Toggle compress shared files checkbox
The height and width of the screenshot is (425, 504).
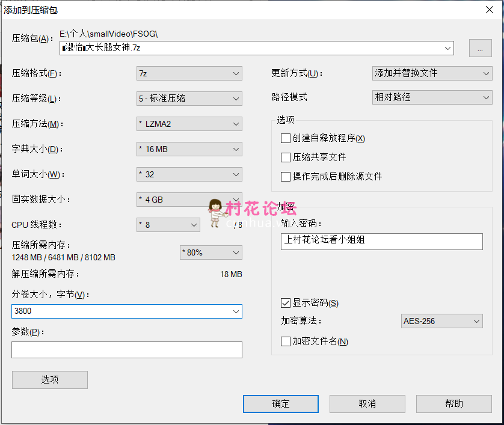(x=286, y=157)
